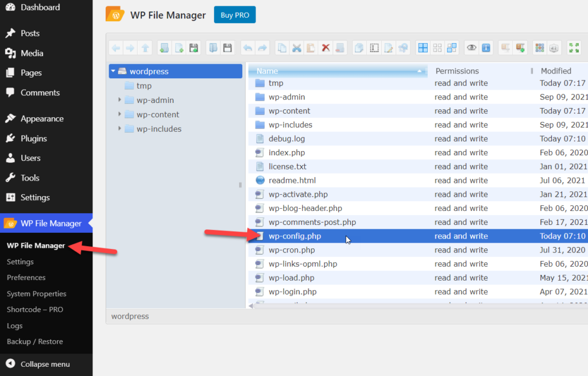Click the Back navigation arrow in toolbar
Image resolution: width=588 pixels, height=376 pixels.
pyautogui.click(x=116, y=48)
